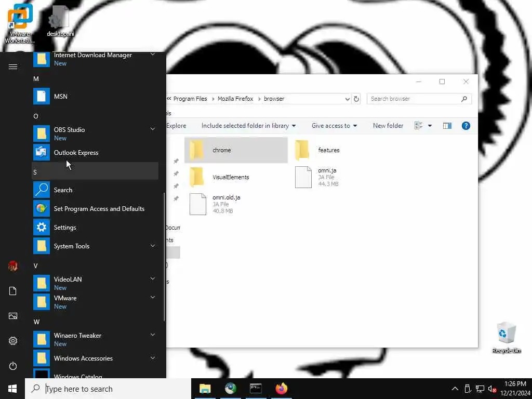Click the S letter header in app list
This screenshot has height=399, width=532.
pos(96,172)
